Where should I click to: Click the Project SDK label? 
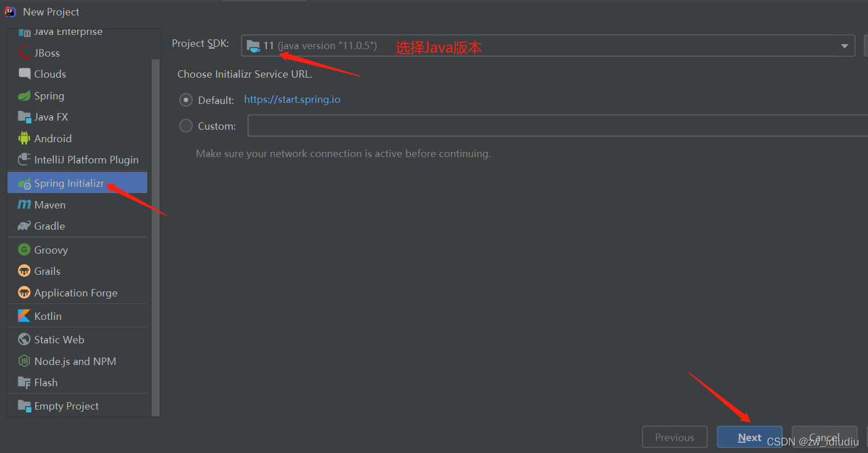pyautogui.click(x=200, y=43)
